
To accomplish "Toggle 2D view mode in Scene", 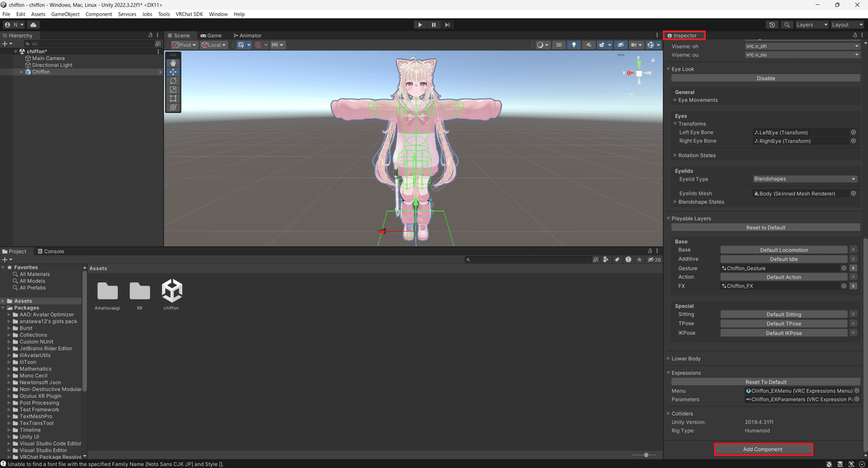I will click(x=559, y=45).
